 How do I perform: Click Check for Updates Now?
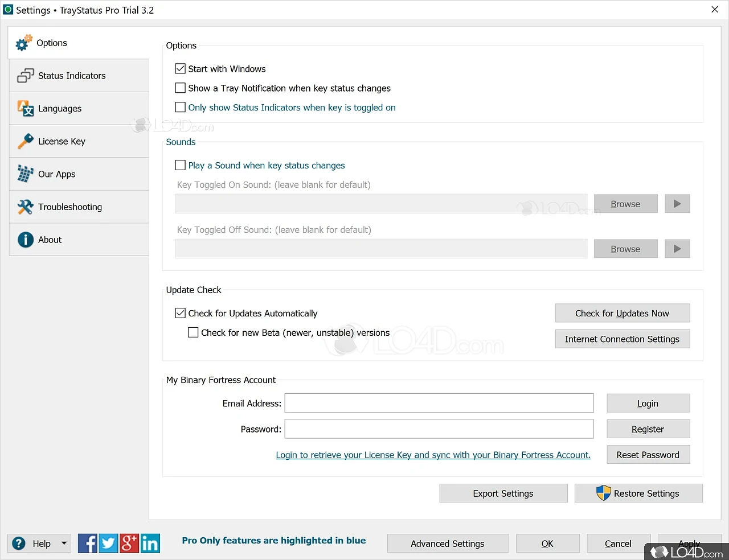(622, 313)
